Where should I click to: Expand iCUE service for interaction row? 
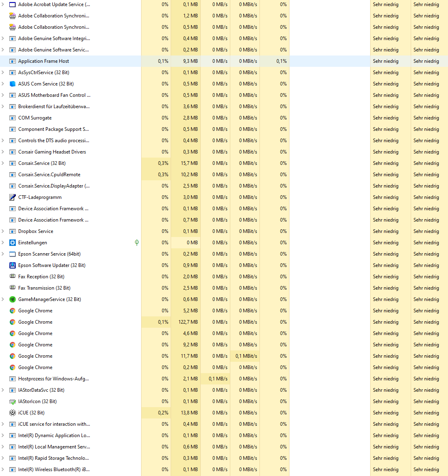pos(3,424)
